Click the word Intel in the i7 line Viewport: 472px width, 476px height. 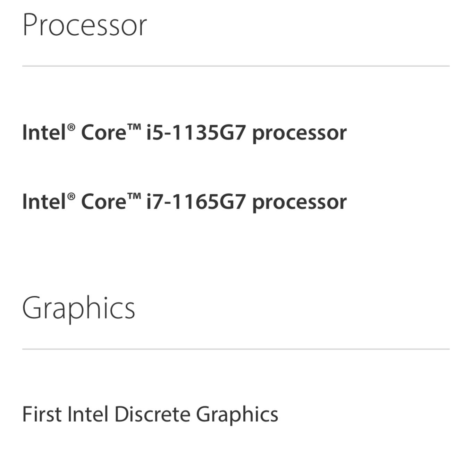[44, 202]
